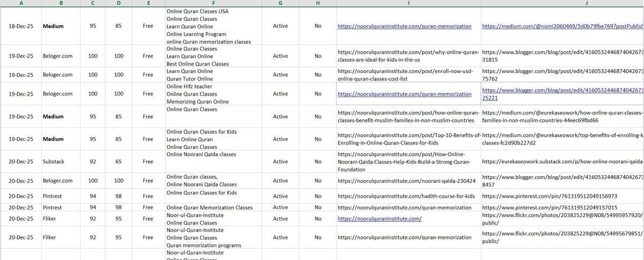Viewport: 644px width, 260px height.
Task: Select 'No' cell in hadith-course-for-kids row
Action: point(318,196)
